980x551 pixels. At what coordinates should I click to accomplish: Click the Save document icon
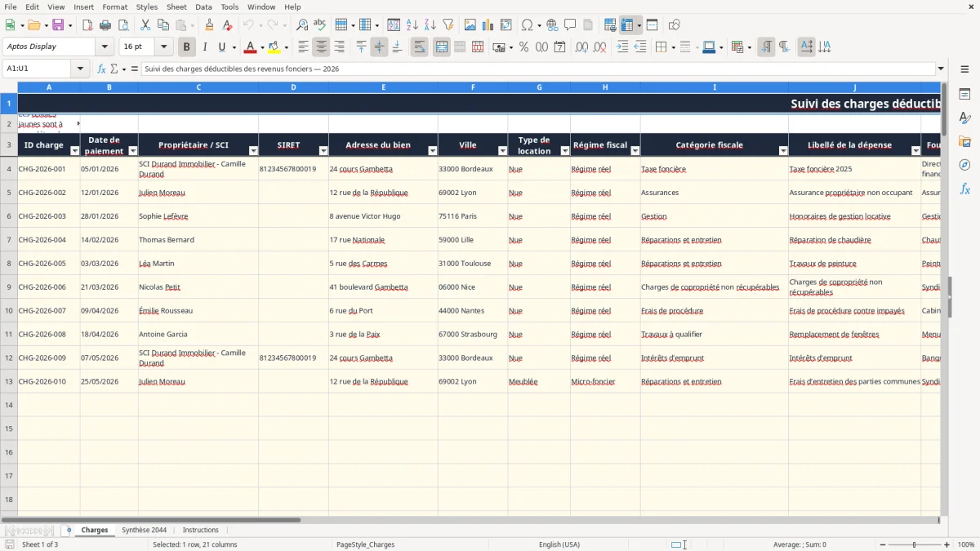58,25
